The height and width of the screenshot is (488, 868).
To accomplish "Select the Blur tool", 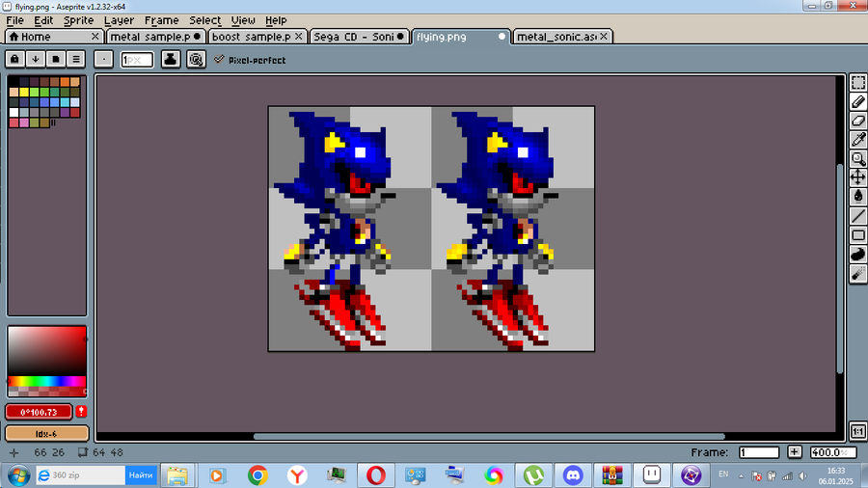I will (858, 274).
